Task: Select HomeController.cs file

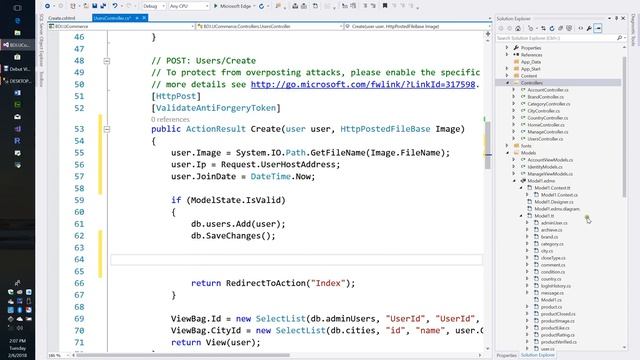Action: tap(546, 125)
